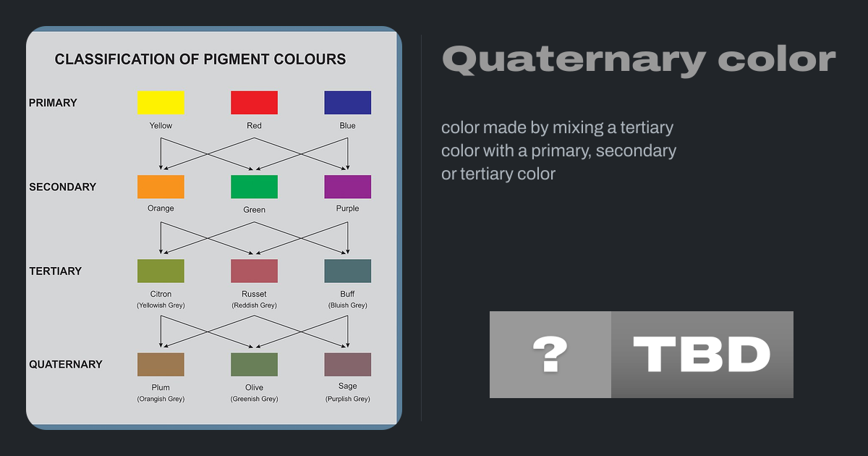Click the TERTIARY row label
868x456 pixels.
(55, 271)
